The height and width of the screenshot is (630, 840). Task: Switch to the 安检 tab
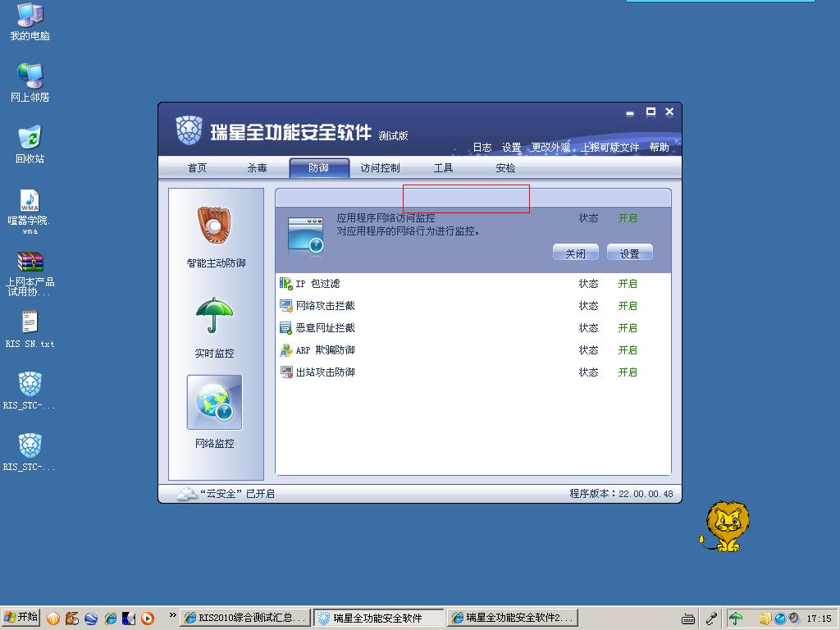pos(505,168)
